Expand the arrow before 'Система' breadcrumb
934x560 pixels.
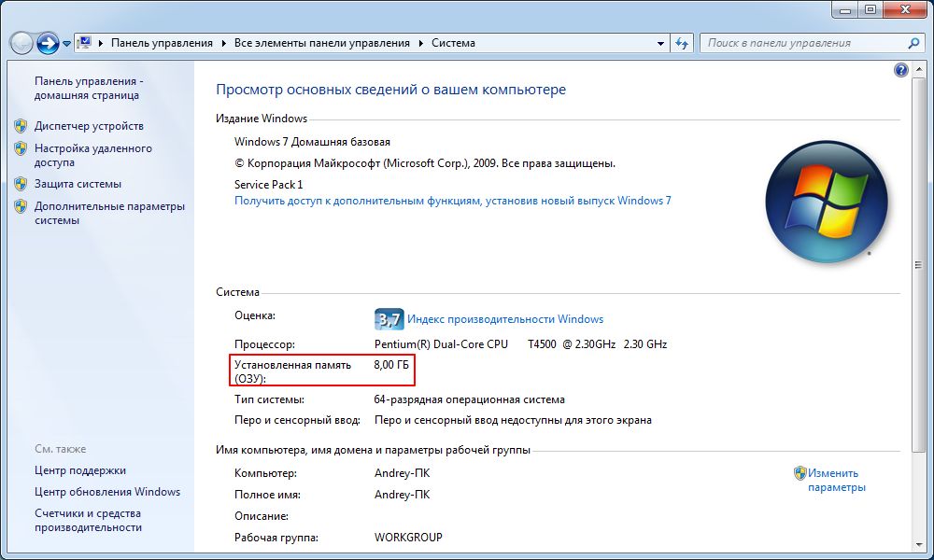[420, 43]
